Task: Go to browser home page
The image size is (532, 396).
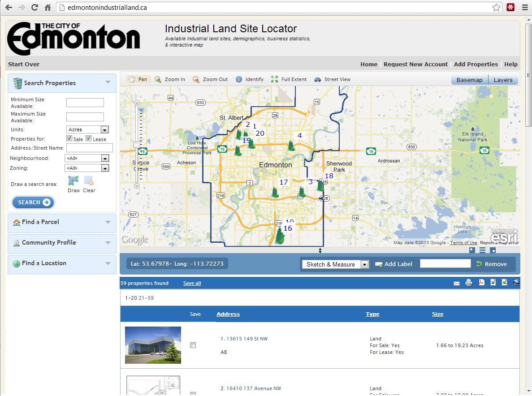Action: [48, 8]
